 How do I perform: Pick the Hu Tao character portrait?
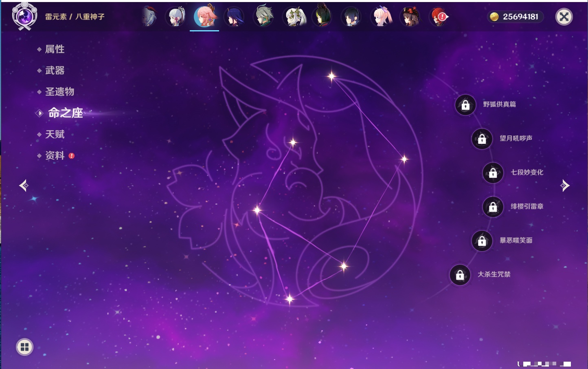coord(410,17)
